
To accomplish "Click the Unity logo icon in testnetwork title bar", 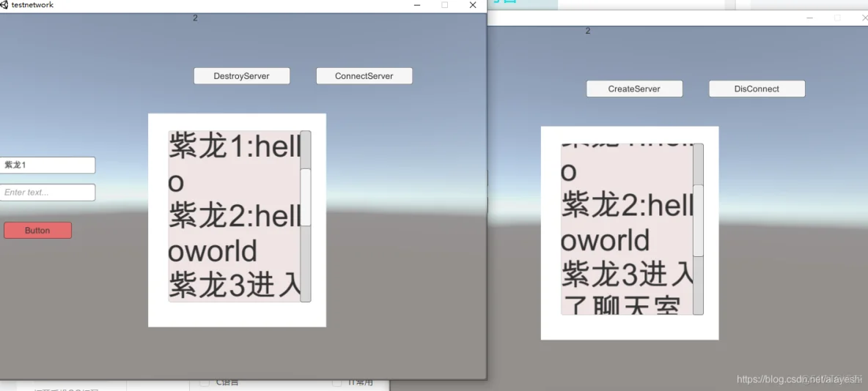I will (x=4, y=5).
